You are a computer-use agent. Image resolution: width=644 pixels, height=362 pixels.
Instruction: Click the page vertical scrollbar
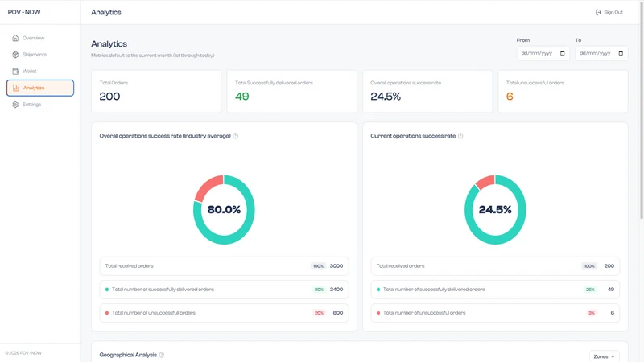[x=642, y=111]
